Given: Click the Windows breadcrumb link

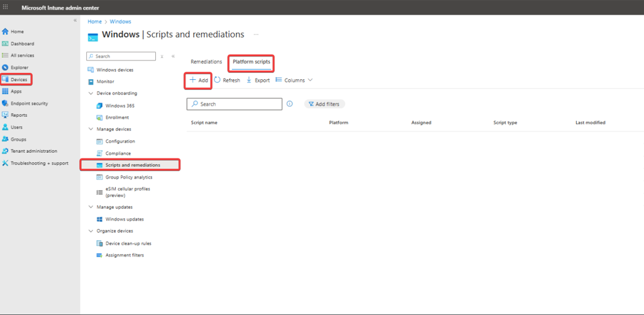Looking at the screenshot, I should click(x=120, y=21).
